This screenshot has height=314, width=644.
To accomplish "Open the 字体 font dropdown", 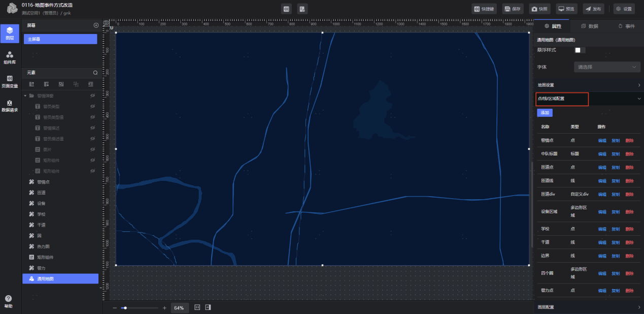I will pyautogui.click(x=607, y=67).
